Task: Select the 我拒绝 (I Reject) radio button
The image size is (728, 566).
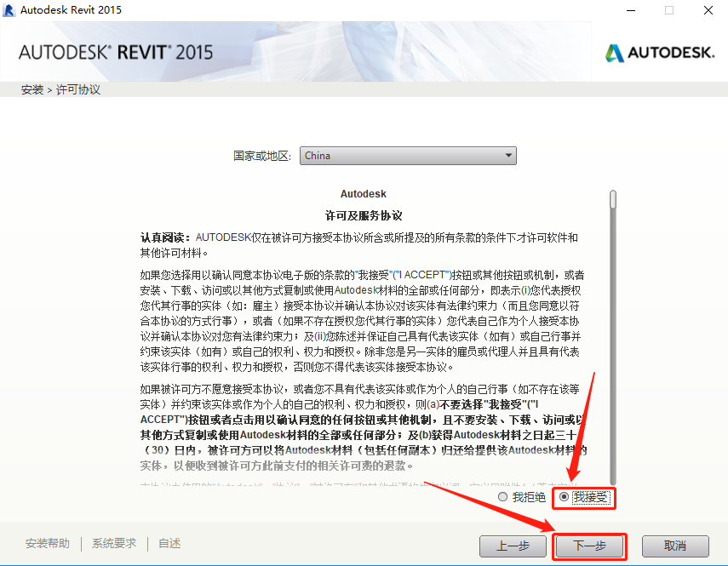Action: pos(502,497)
